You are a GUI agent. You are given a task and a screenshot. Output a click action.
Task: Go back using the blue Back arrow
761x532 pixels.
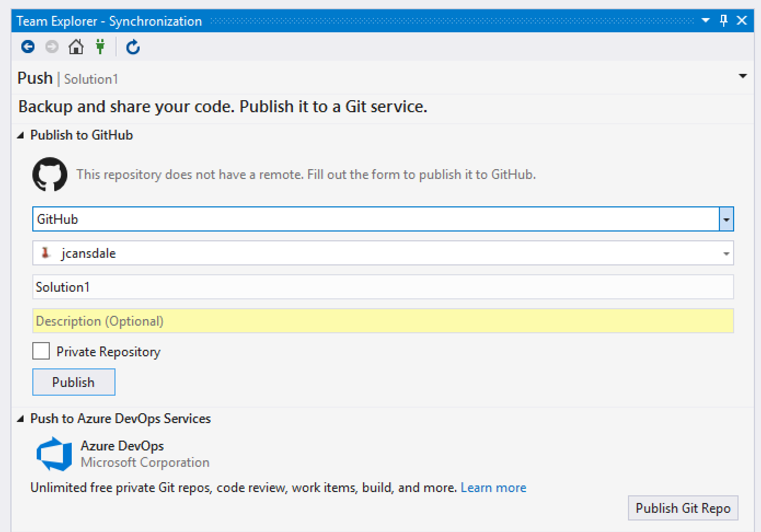tap(28, 47)
